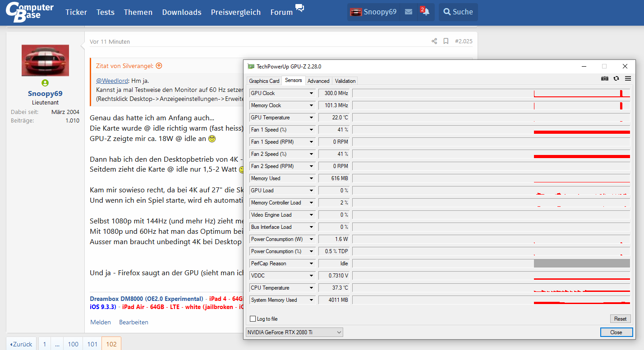Image resolution: width=644 pixels, height=350 pixels.
Task: Jump to the quoted Silverangel post arrow
Action: [x=159, y=66]
